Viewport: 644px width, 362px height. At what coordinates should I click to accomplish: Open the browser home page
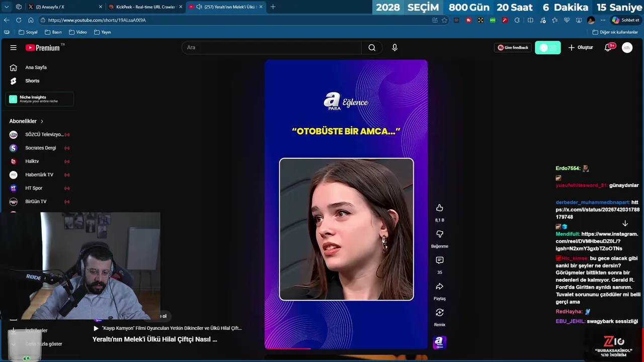31,20
